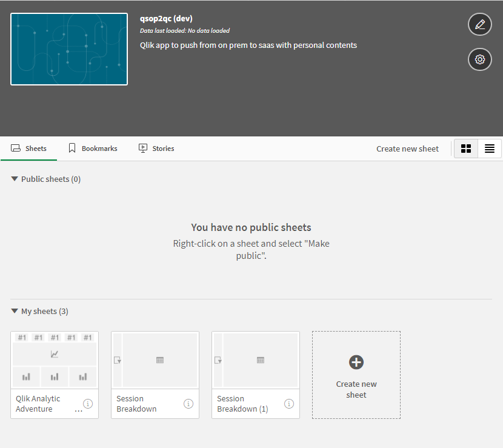Click the pencil edit app details icon

coord(479,24)
